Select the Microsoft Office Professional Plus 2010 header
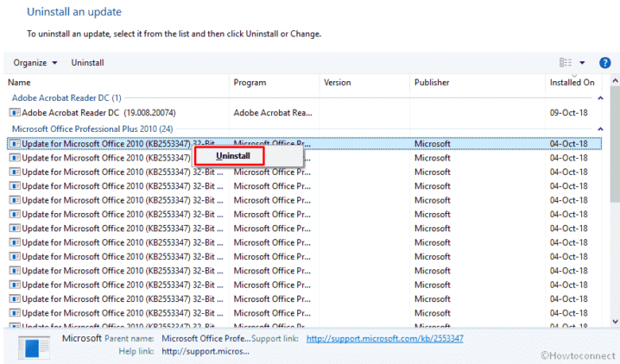Screen dimensions: 620x364 click(x=92, y=129)
